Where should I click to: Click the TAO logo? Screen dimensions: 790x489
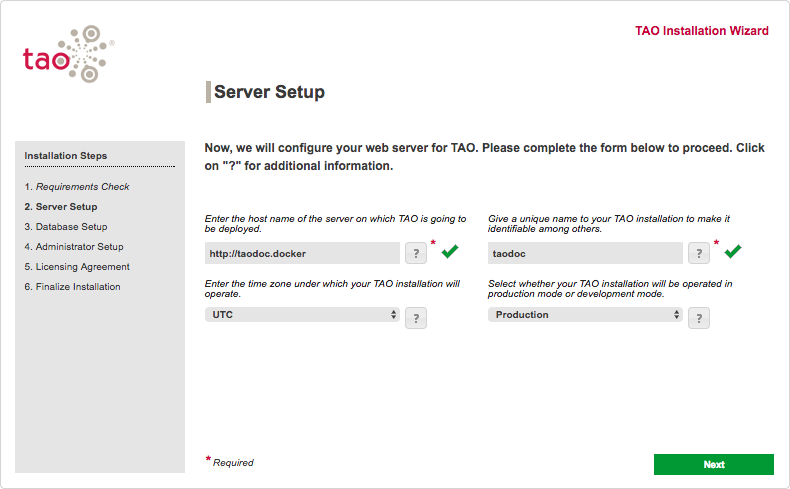coord(69,54)
